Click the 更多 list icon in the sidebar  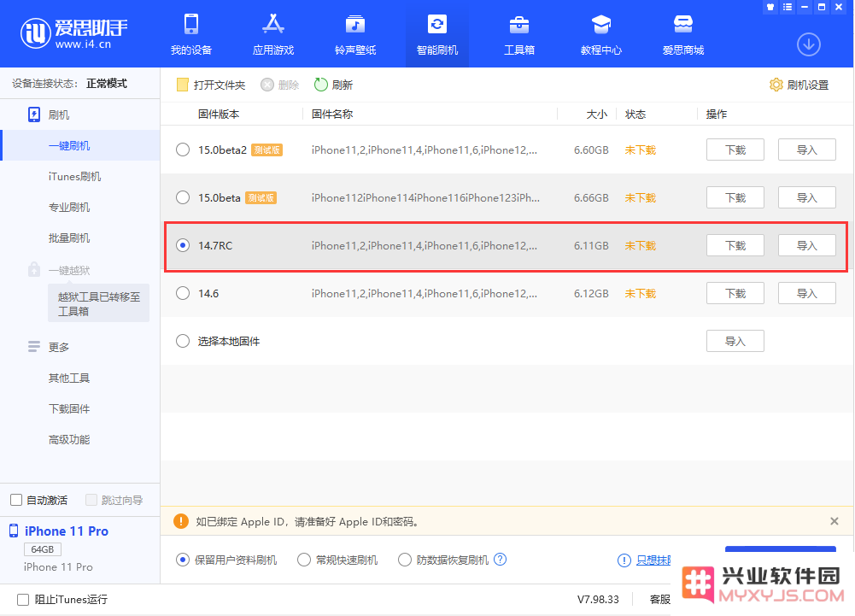[x=34, y=347]
